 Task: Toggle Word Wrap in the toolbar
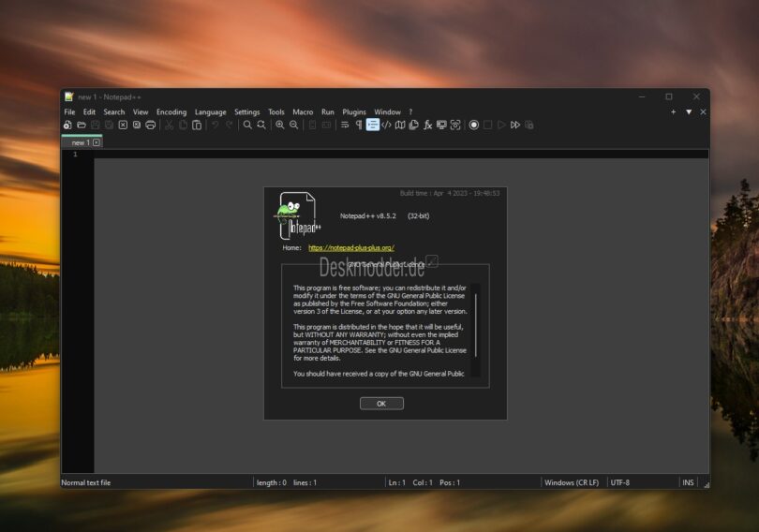(x=345, y=125)
